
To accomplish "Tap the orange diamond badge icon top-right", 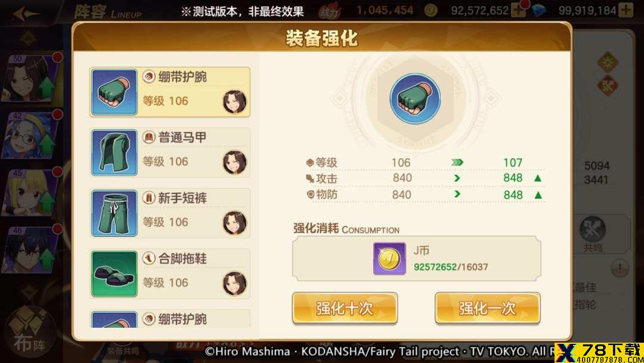I will (x=608, y=63).
